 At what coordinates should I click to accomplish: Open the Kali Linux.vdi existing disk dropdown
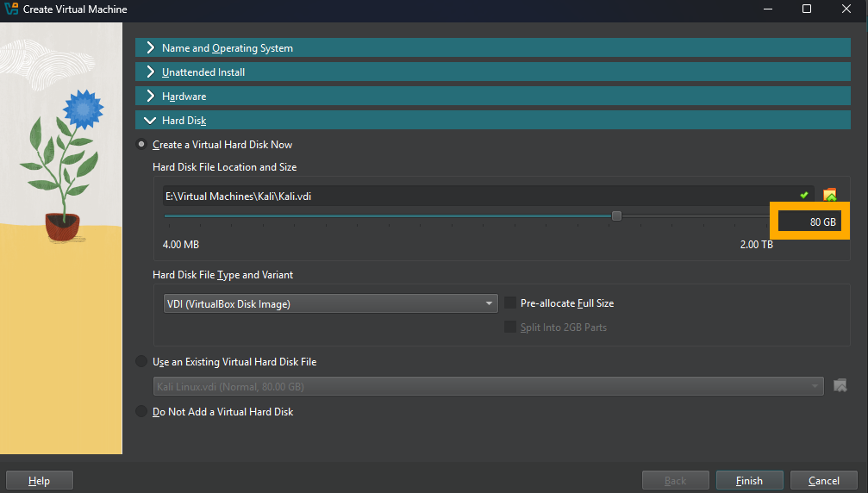pyautogui.click(x=488, y=386)
